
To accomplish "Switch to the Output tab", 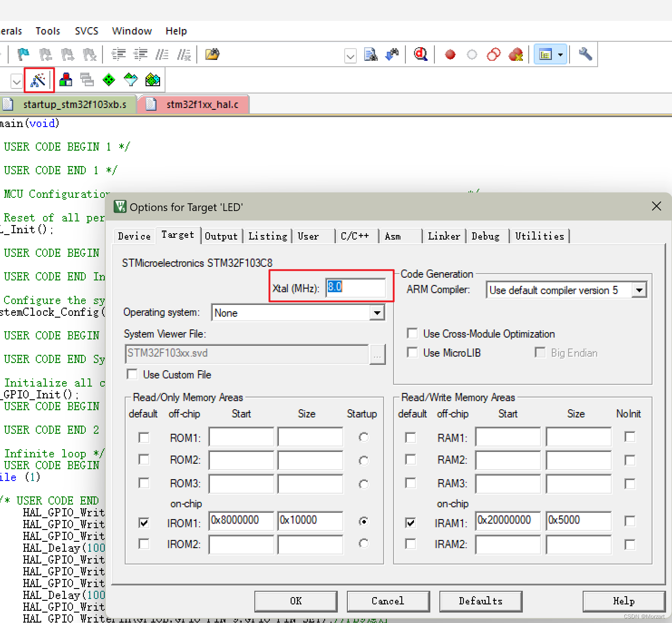I will point(221,236).
